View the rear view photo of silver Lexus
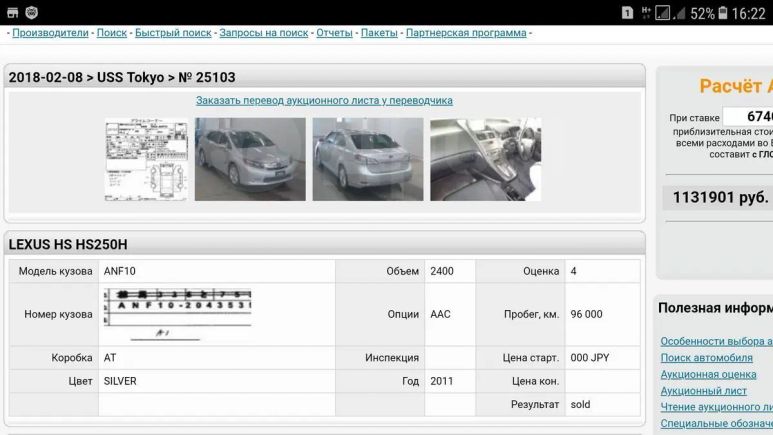This screenshot has height=435, width=773. coord(367,160)
